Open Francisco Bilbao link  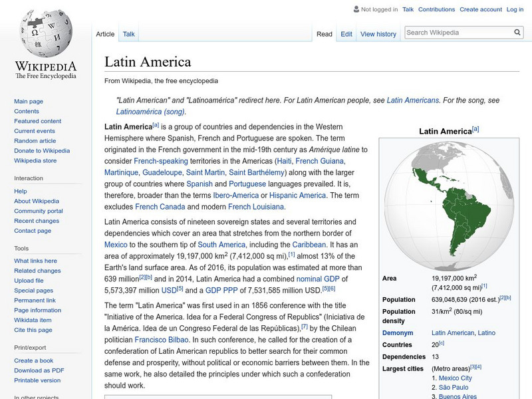click(x=162, y=340)
